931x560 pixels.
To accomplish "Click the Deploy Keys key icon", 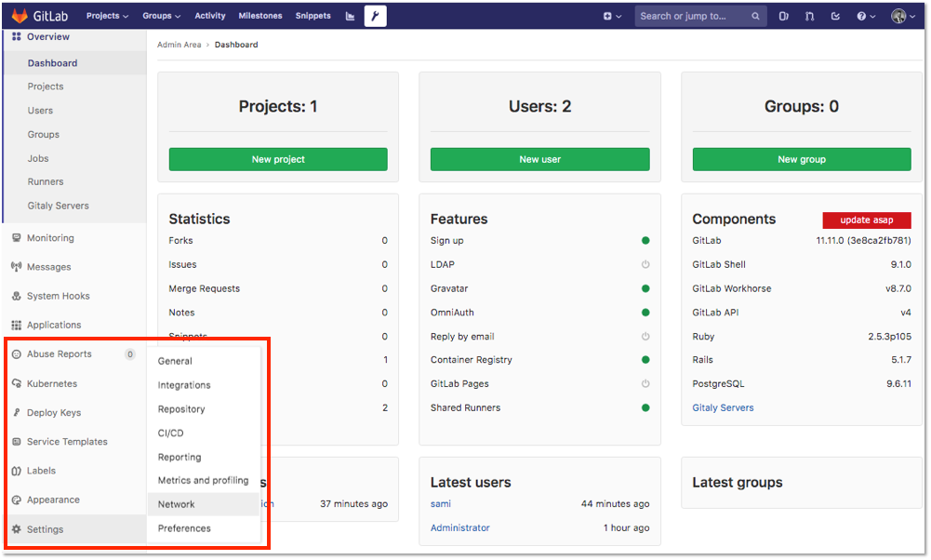I will [x=17, y=413].
